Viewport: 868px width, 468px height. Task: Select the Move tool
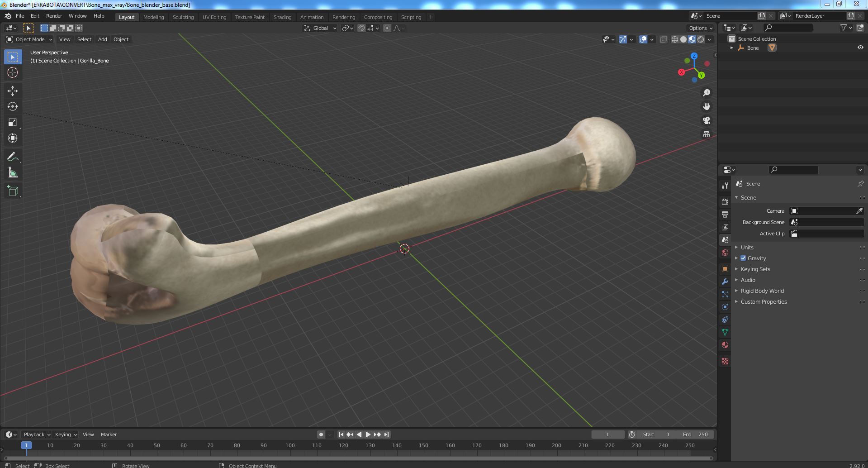(x=13, y=91)
